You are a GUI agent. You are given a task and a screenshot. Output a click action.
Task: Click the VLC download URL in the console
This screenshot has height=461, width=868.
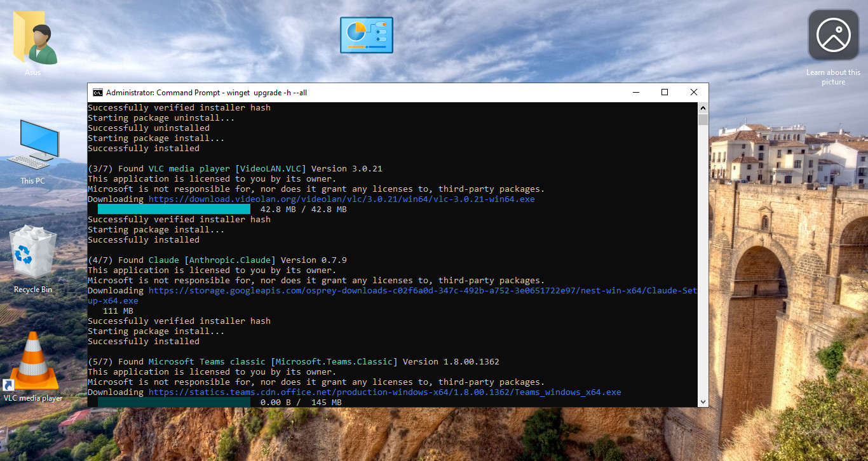pos(342,199)
